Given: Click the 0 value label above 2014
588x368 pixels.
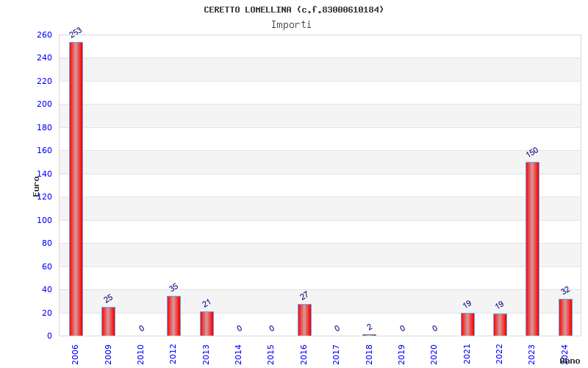Looking at the screenshot, I should pyautogui.click(x=240, y=328).
